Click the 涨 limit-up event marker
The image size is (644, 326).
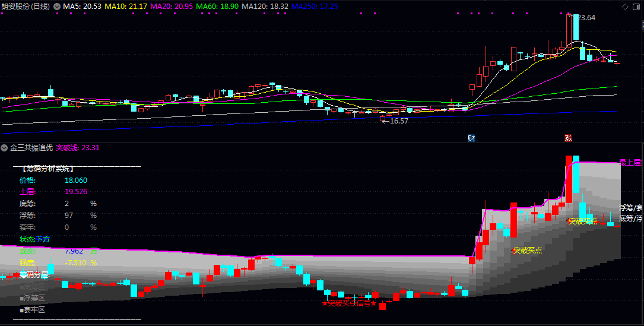pos(568,138)
